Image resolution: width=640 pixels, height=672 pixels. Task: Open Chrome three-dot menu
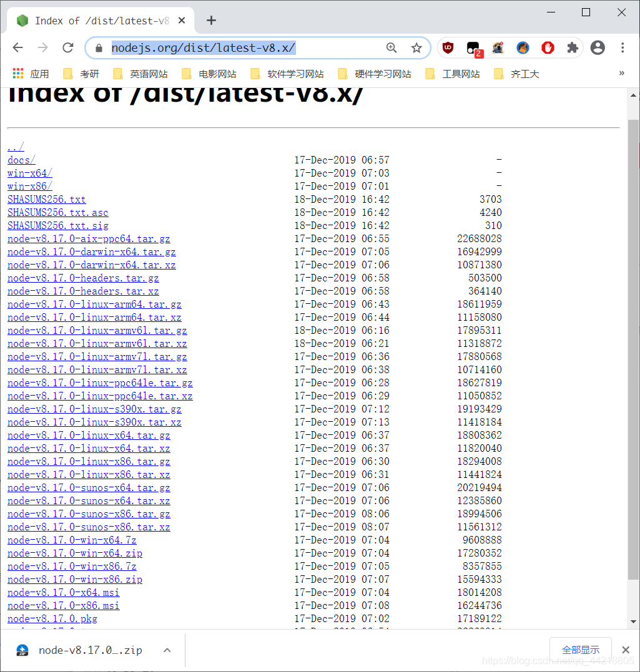tap(623, 47)
